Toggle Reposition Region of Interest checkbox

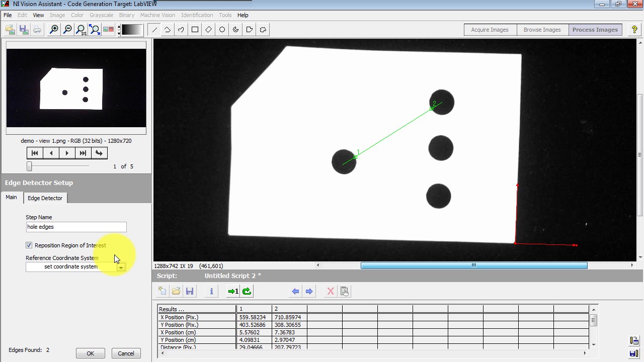tap(29, 245)
